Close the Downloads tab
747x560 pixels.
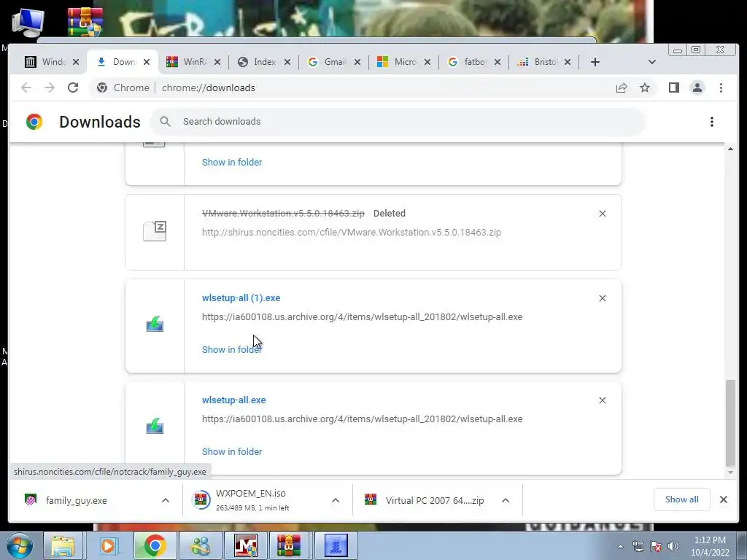click(147, 62)
